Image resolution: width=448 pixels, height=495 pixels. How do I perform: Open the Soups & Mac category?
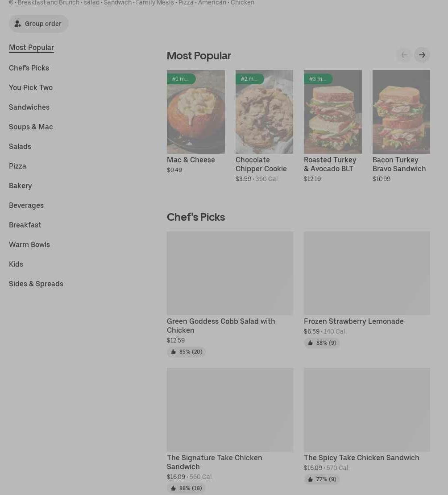point(31,127)
